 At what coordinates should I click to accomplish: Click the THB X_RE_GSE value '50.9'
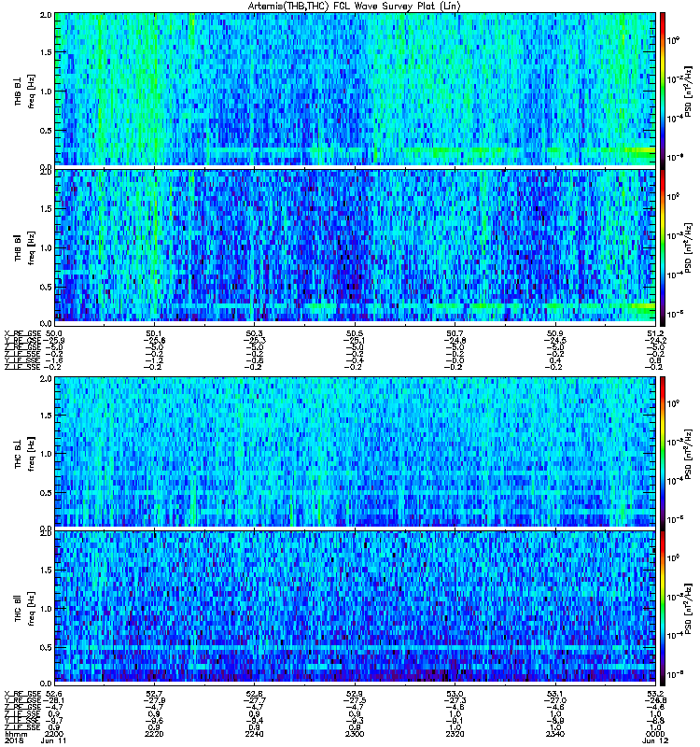click(554, 334)
